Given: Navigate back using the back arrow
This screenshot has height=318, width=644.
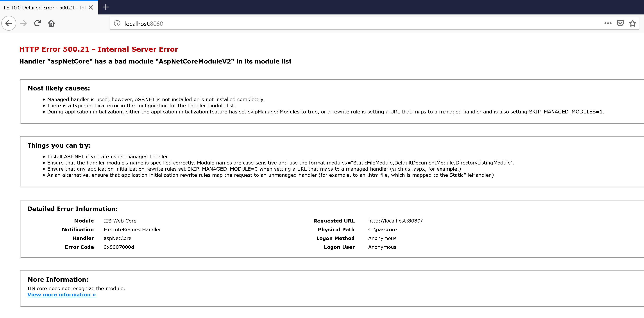Looking at the screenshot, I should click(9, 23).
